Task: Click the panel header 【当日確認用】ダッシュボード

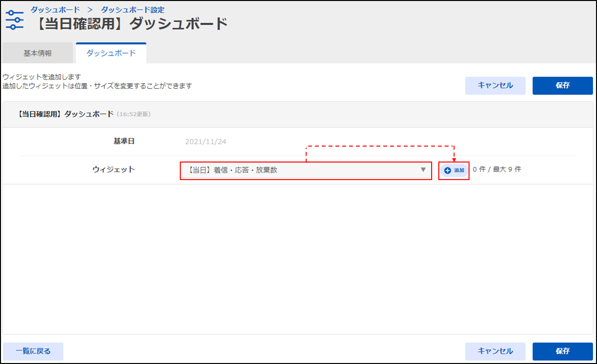Action: 65,114
